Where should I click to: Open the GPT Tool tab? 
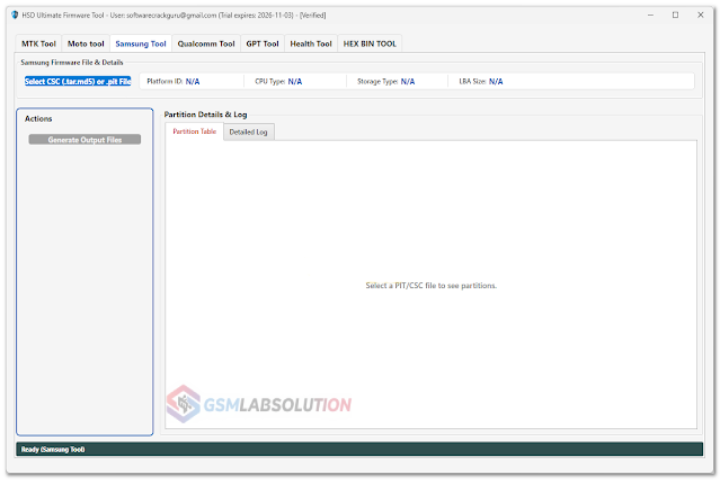[x=262, y=44]
